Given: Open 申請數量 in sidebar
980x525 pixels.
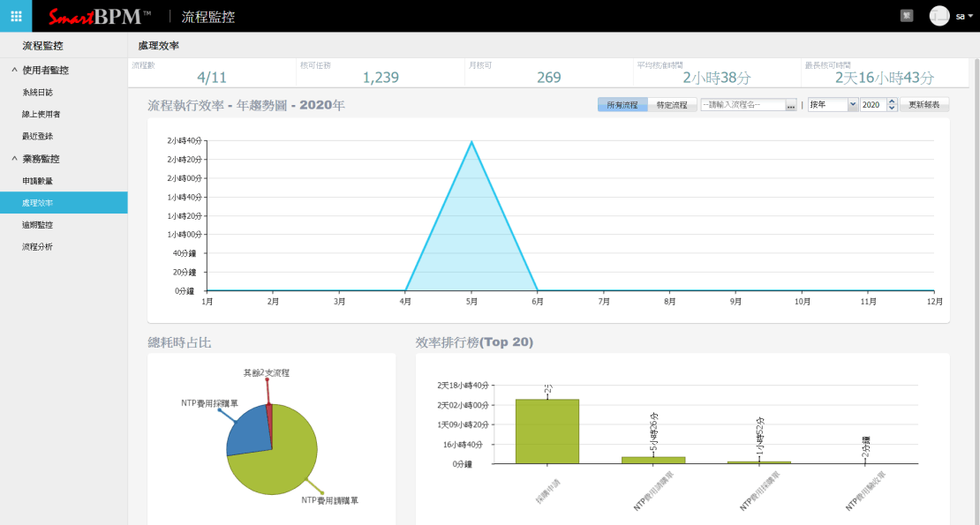Looking at the screenshot, I should 37,181.
